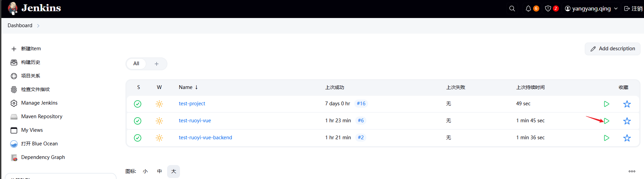Run build for test-ruoyi-vue job

point(606,121)
